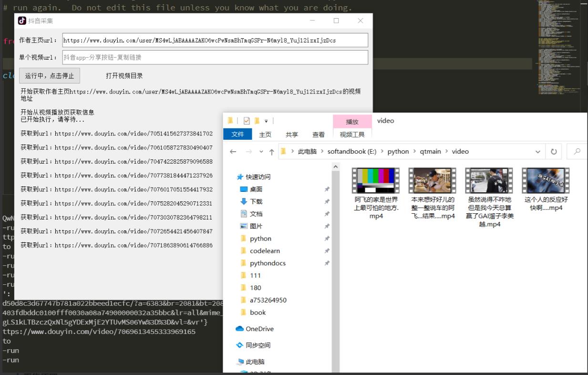Click the refresh icon in Explorer address bar
Viewport: 588px width, 375px height.
(x=554, y=151)
